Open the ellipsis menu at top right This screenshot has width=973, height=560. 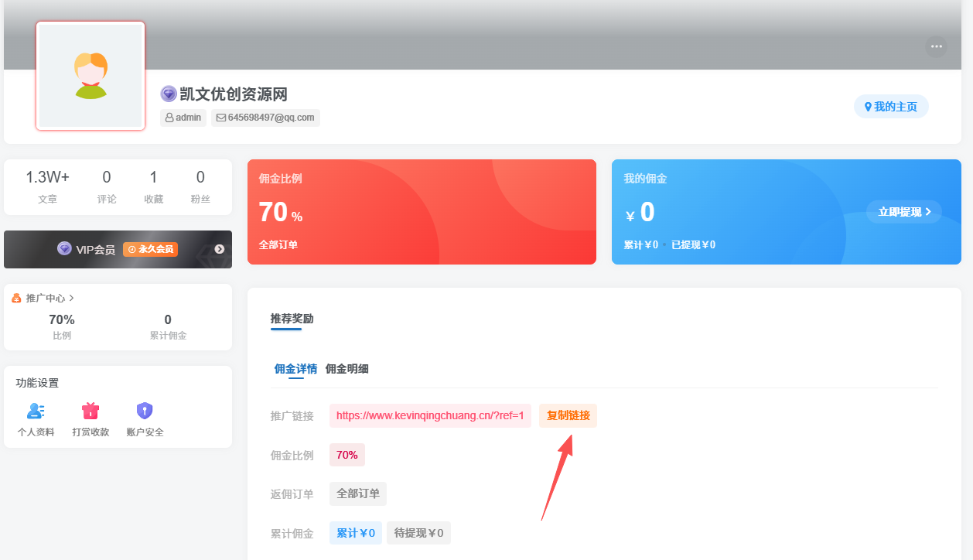tap(936, 46)
